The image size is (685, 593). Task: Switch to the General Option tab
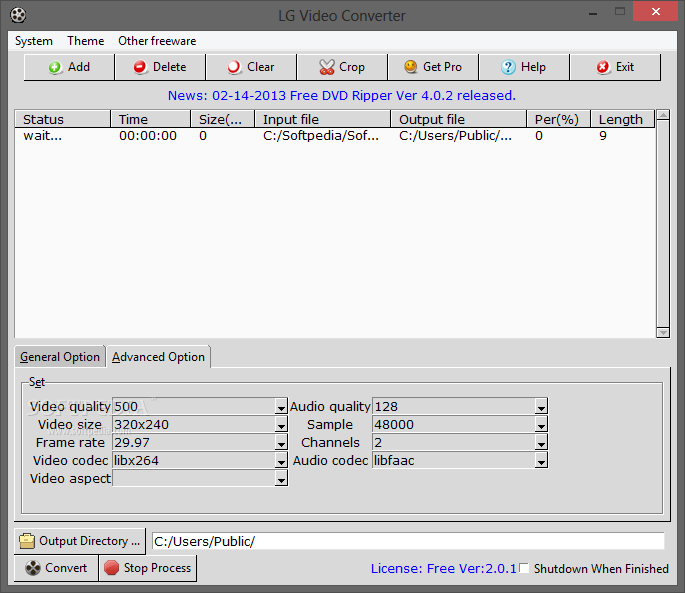(60, 357)
